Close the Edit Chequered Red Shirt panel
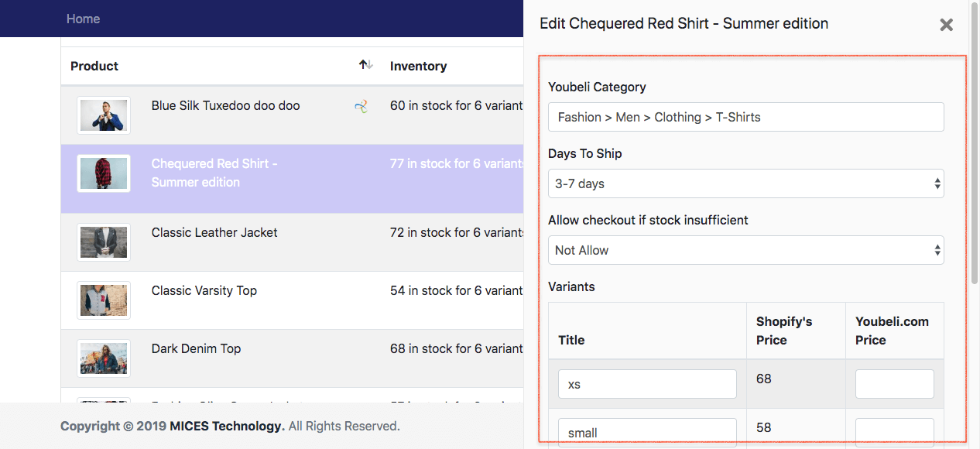Screen dimensions: 980x449 coord(946,25)
